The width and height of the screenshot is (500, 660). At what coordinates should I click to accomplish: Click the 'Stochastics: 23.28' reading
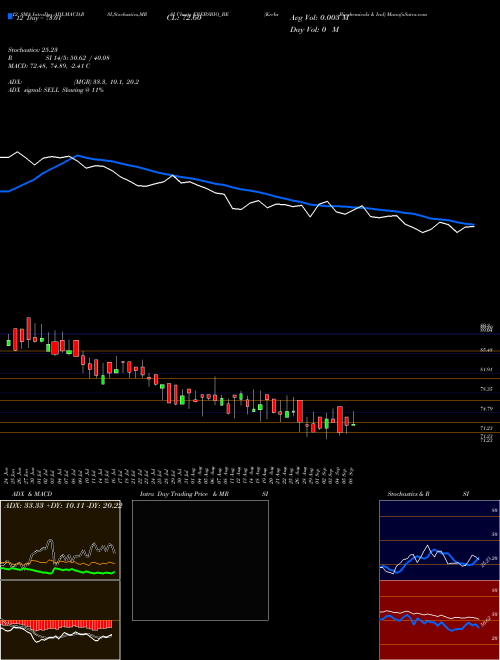[x=32, y=50]
